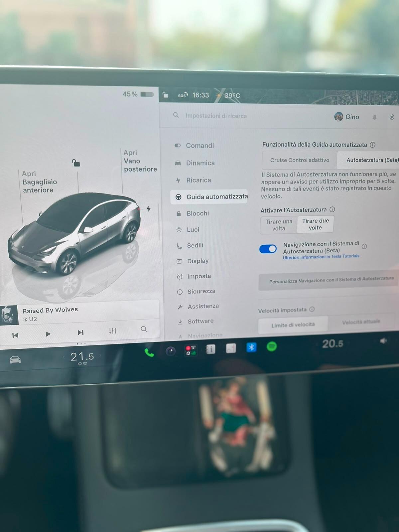Tap the 16:33 clock
Viewport: 399px width, 532px height.
[x=201, y=95]
